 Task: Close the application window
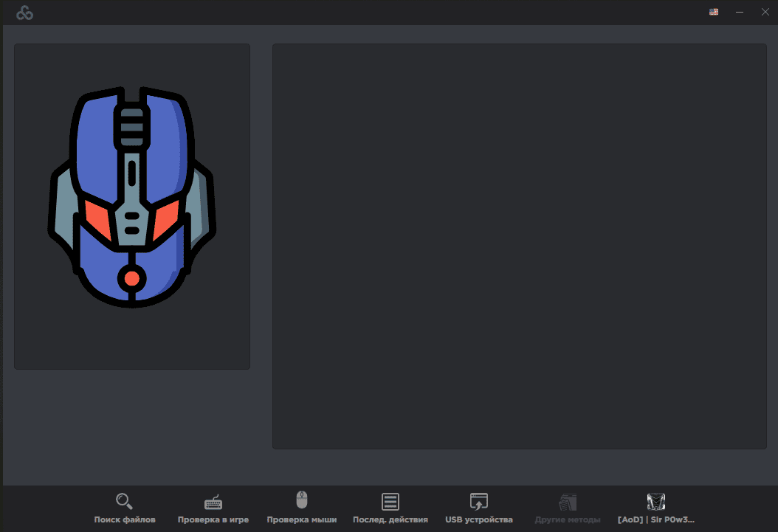point(765,12)
